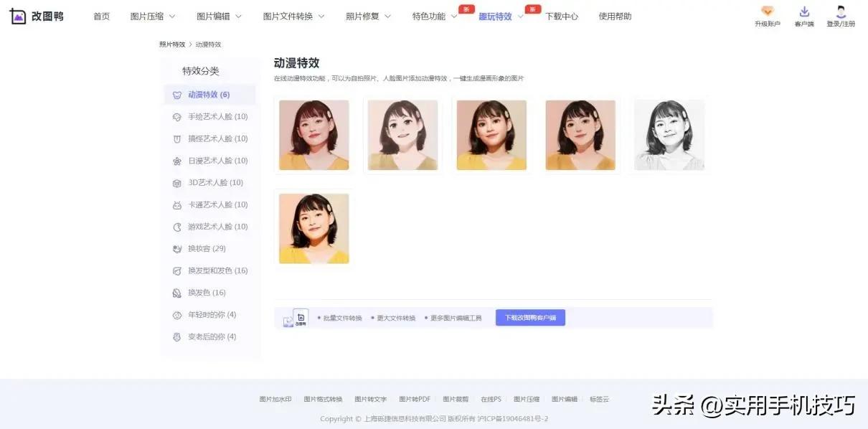This screenshot has width=868, height=429.
Task: Click the 换妆容 makeup icon
Action: (x=176, y=248)
